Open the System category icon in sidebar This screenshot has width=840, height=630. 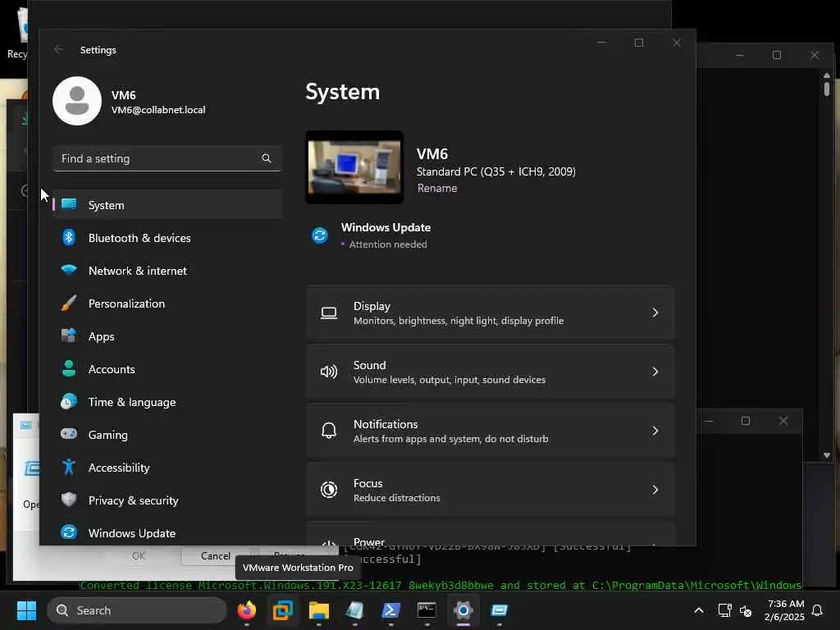pos(69,204)
